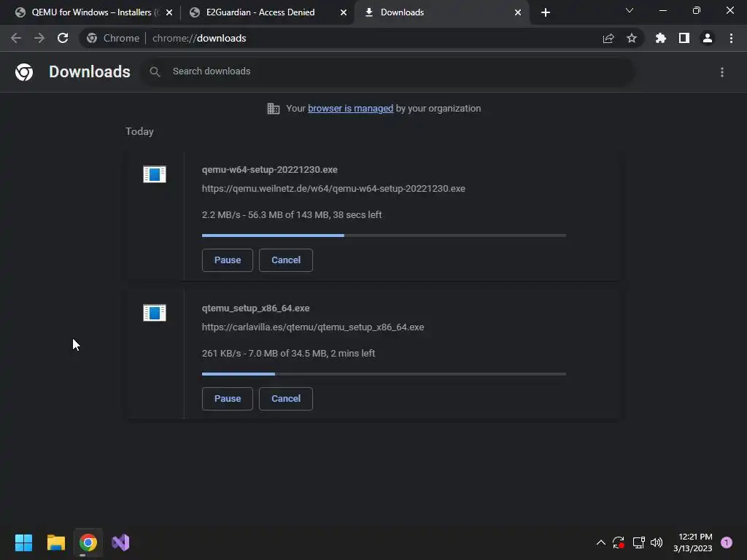Click the sync update tray icon

[619, 542]
